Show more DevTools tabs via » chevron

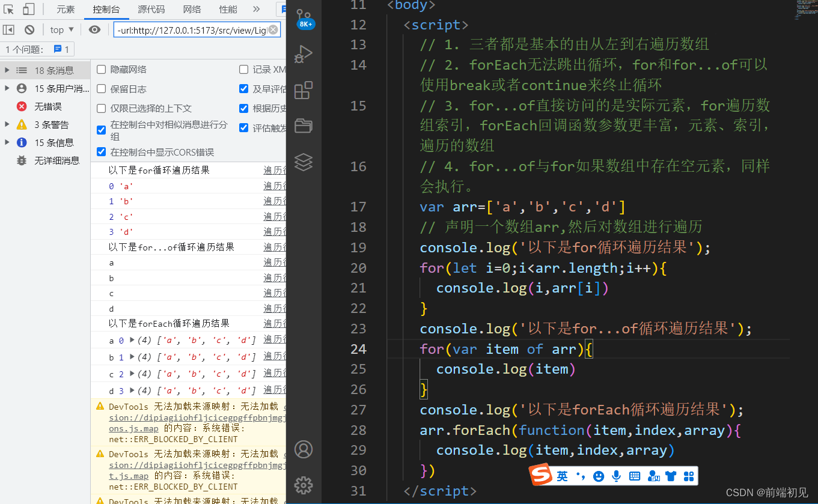click(256, 9)
